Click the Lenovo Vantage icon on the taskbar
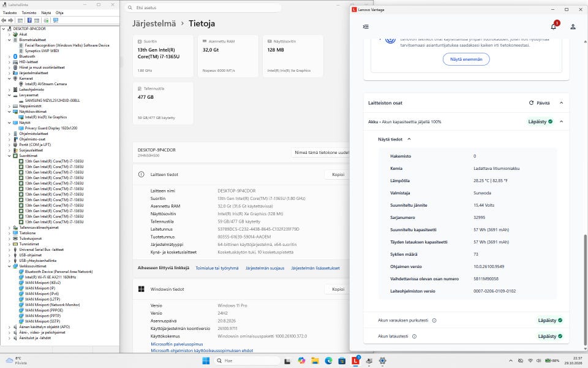588x368 pixels. [355, 361]
